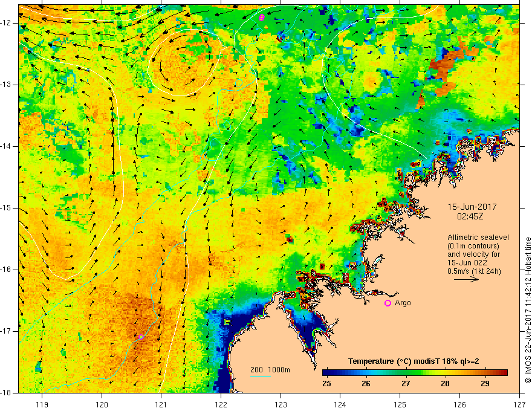The height and width of the screenshot is (411, 532).
Task: Click the magenta Argo legend circle
Action: [388, 303]
